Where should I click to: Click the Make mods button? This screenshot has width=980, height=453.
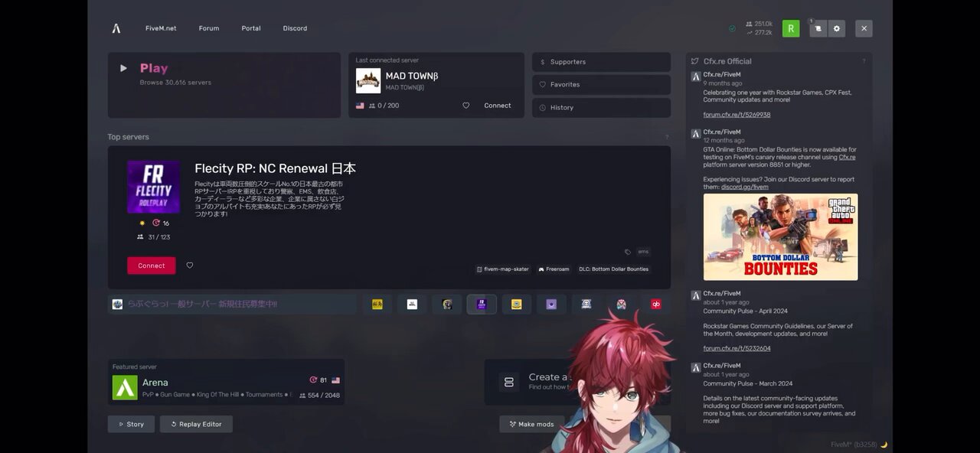pos(531,424)
